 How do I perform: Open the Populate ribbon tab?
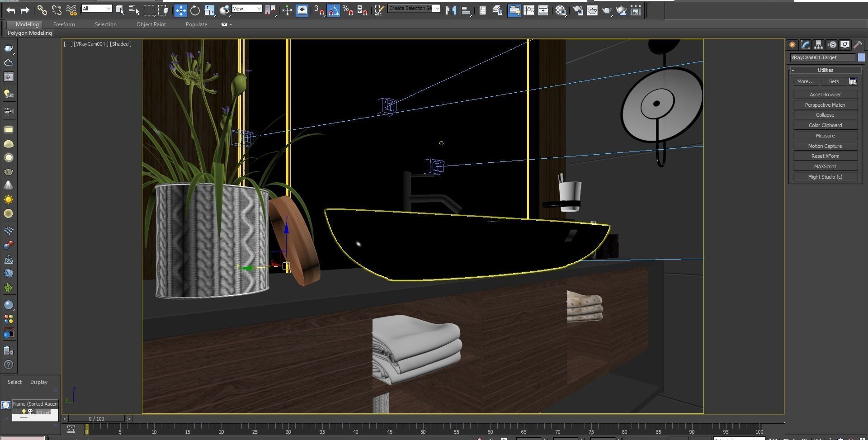(197, 24)
